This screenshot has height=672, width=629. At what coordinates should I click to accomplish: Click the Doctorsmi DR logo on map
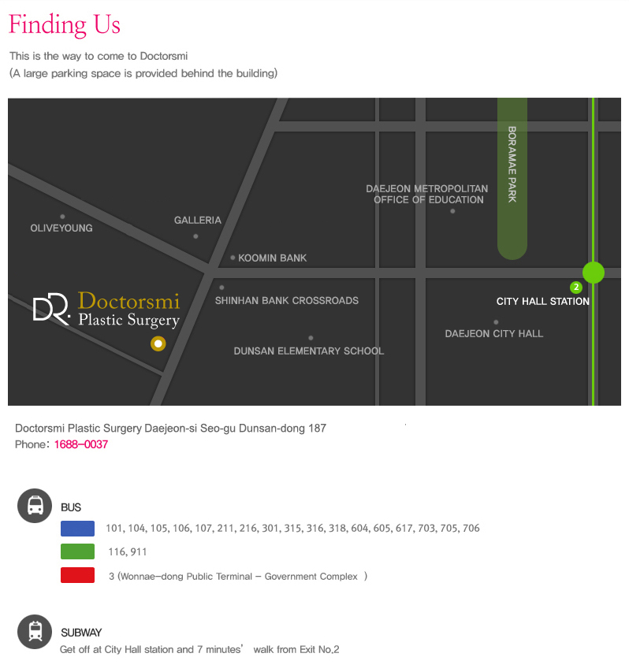52,308
